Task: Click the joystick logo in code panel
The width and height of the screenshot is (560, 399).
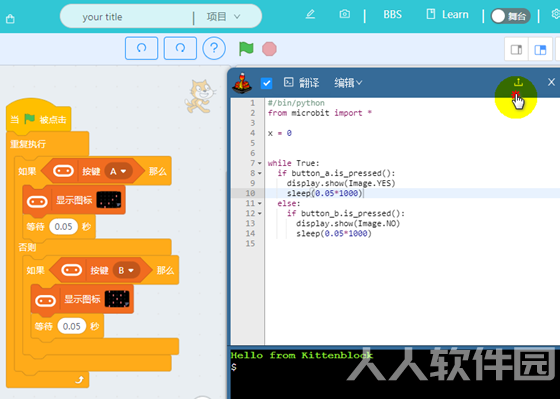Action: tap(242, 83)
